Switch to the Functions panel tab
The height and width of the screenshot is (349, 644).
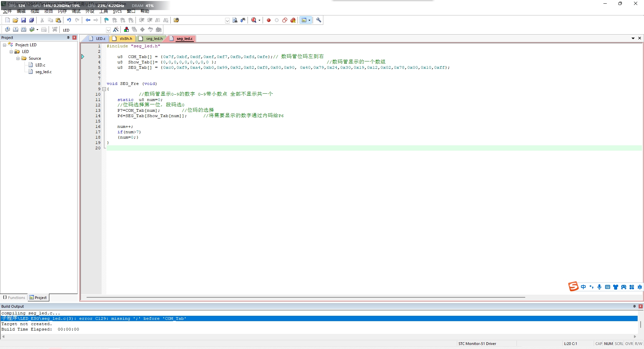coord(14,297)
